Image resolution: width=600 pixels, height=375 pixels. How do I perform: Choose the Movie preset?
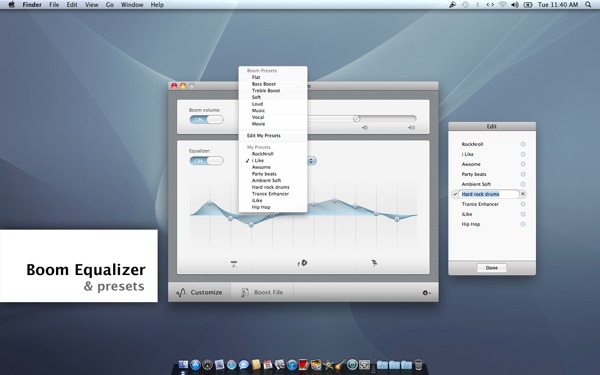point(273,124)
